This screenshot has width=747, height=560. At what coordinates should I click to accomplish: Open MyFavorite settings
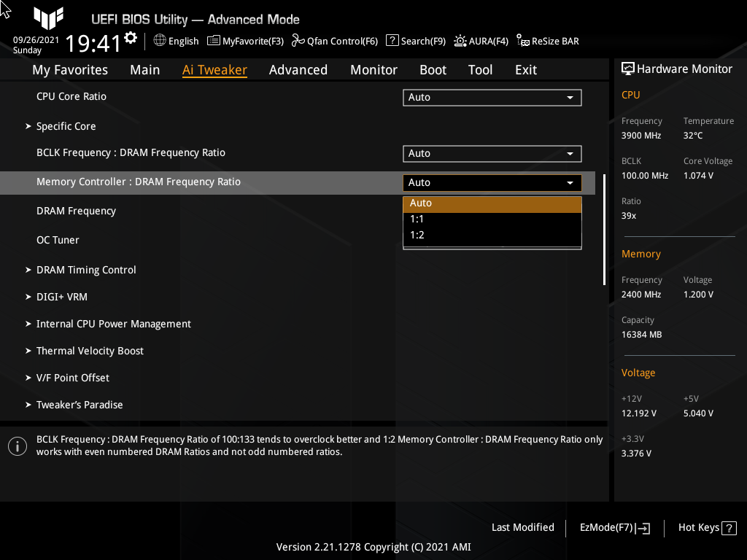click(245, 41)
